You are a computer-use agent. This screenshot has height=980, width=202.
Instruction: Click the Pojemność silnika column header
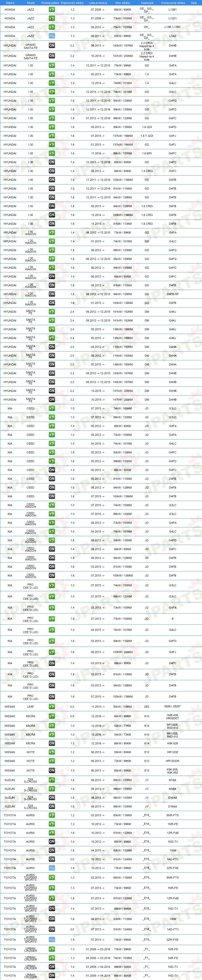click(x=72, y=3)
